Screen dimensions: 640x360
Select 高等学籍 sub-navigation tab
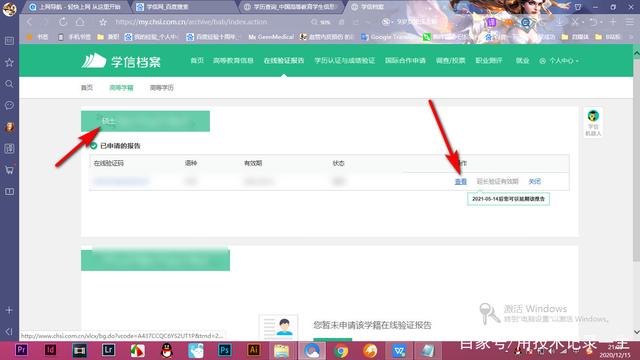pos(121,88)
